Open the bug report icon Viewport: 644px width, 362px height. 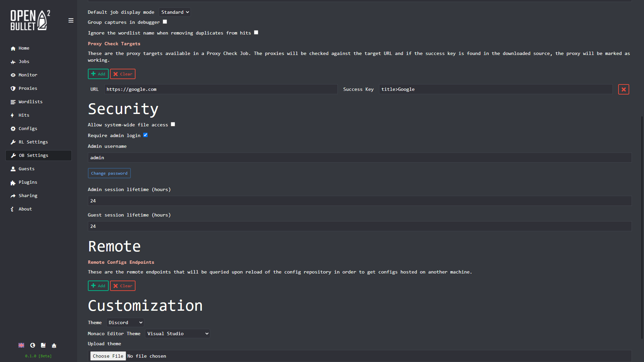tap(54, 345)
